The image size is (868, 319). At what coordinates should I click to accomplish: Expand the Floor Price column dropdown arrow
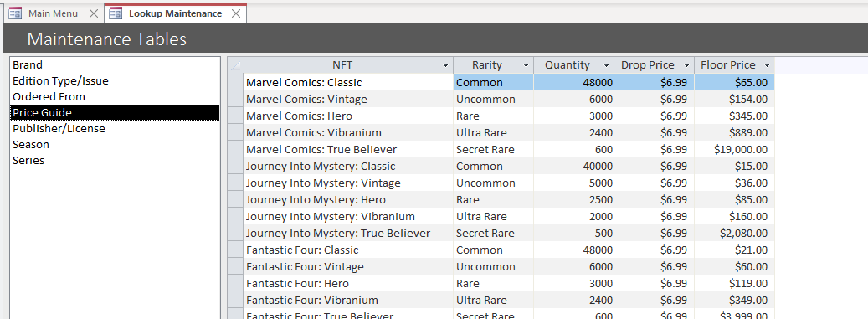[767, 65]
